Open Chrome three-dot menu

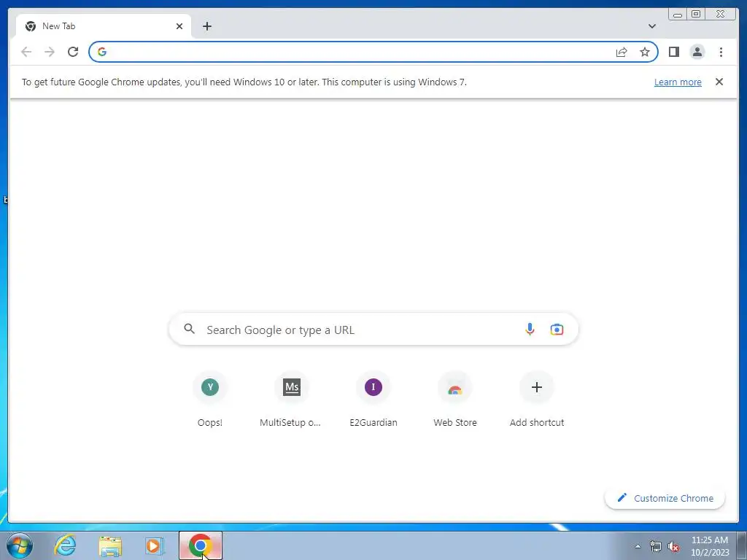click(x=721, y=52)
